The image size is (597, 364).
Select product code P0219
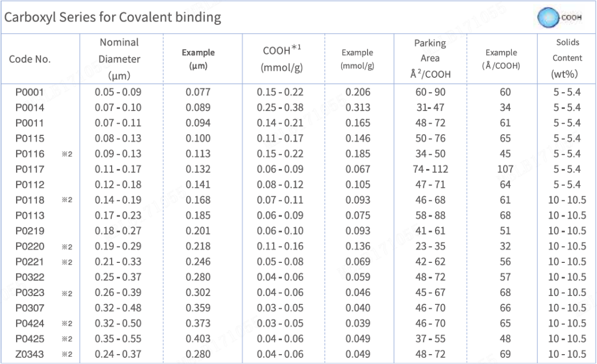(30, 231)
